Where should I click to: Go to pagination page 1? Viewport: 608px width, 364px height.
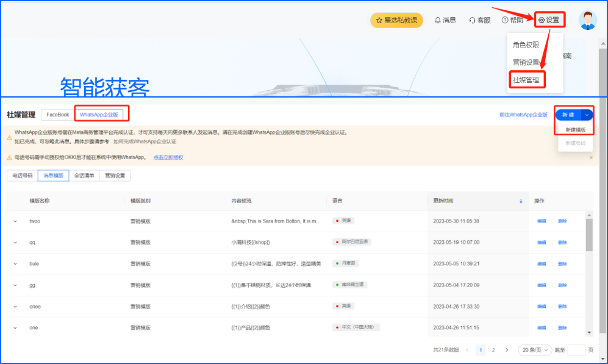point(481,350)
